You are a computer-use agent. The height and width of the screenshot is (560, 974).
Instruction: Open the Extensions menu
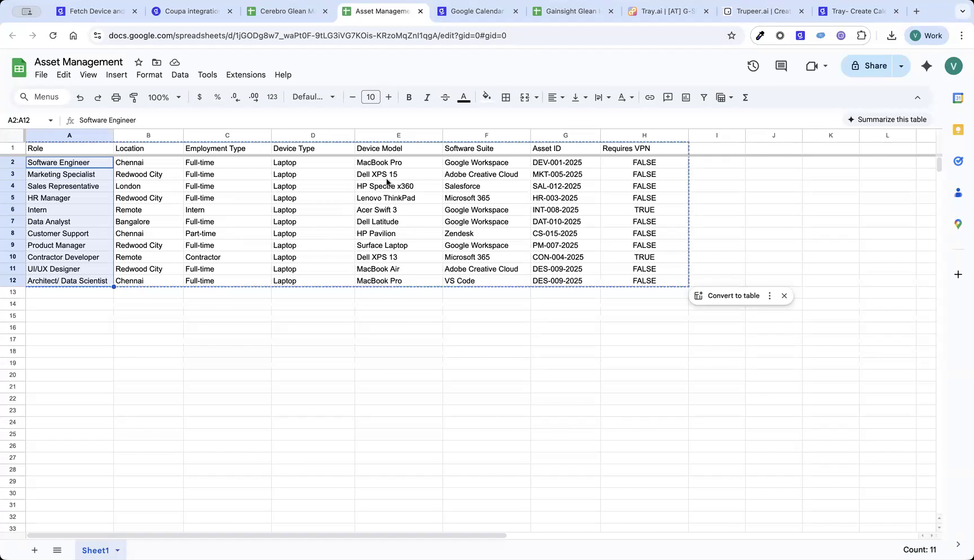click(x=245, y=74)
